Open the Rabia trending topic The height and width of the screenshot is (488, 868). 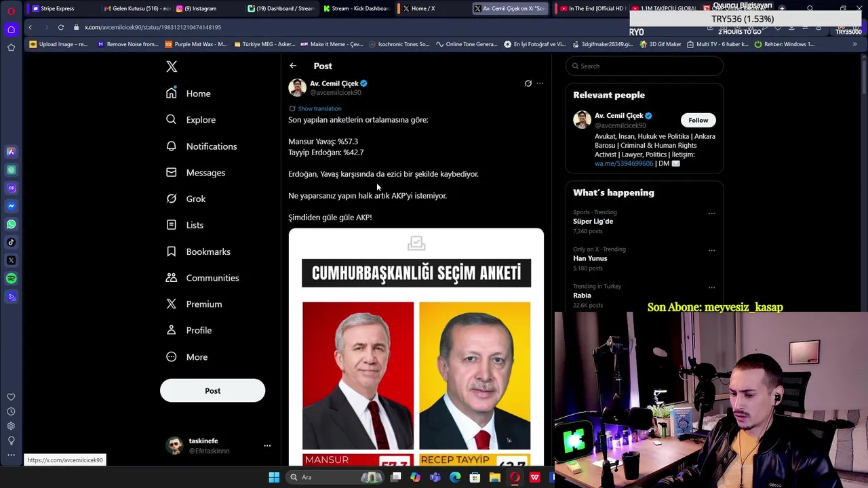coord(582,296)
